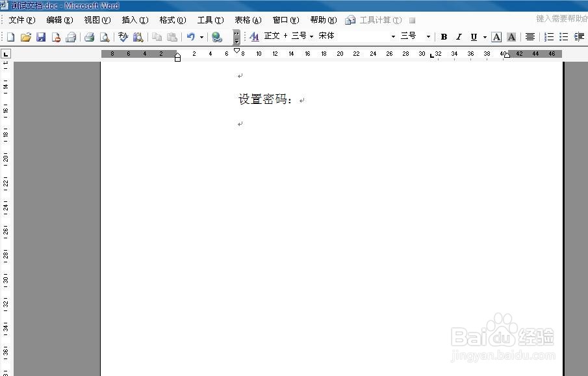Save the document with the floppy disk icon
Image resolution: width=588 pixels, height=376 pixels.
pos(41,37)
